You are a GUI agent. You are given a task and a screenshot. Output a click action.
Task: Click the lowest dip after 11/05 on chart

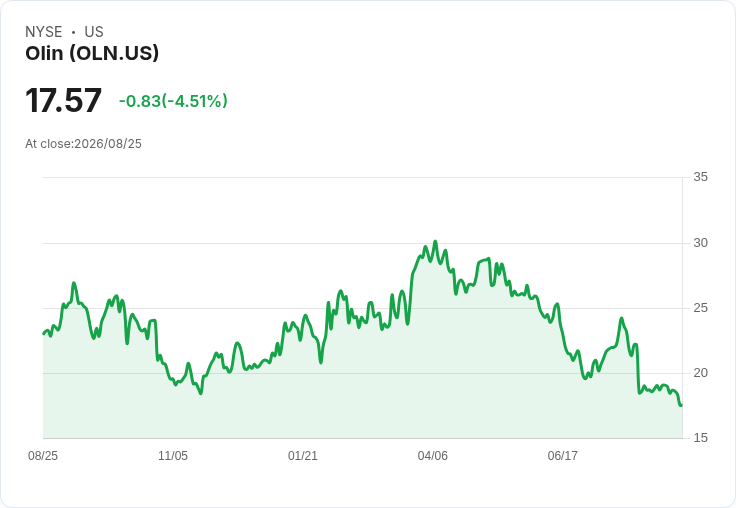click(201, 393)
